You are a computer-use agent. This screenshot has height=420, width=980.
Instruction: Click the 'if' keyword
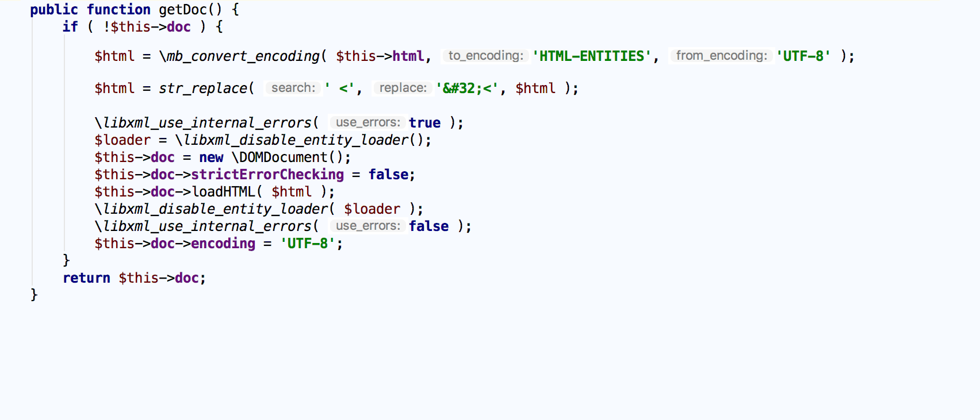[x=70, y=27]
